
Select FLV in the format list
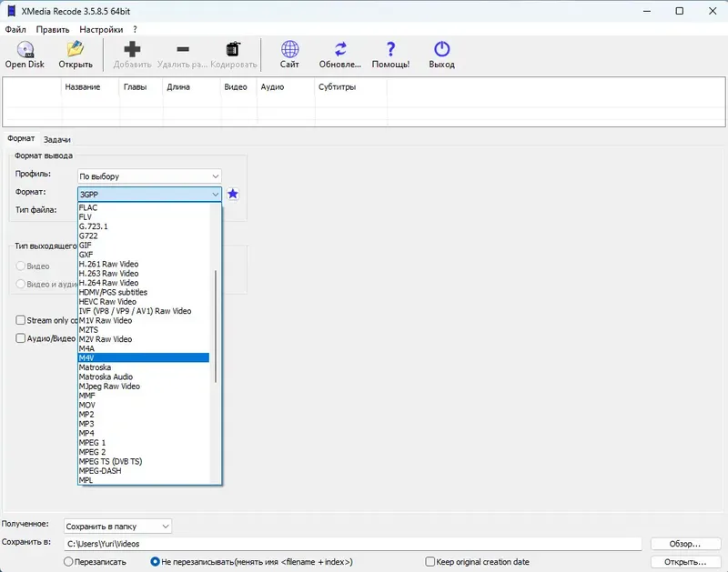tap(144, 216)
